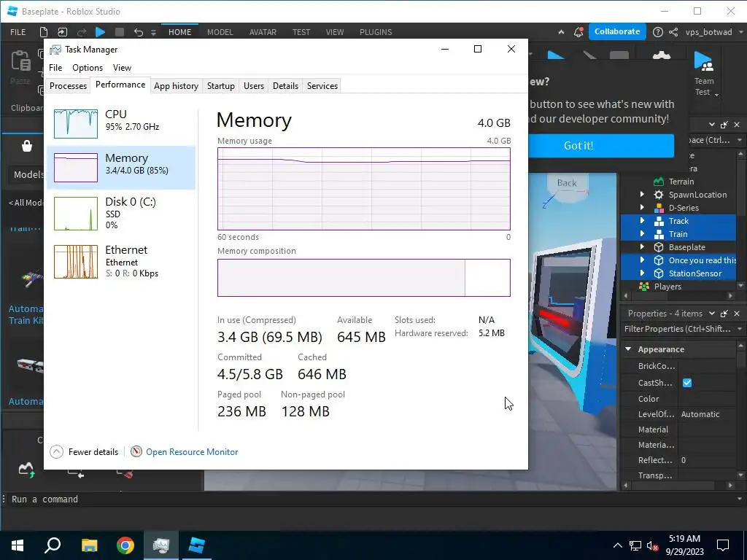Screen dimensions: 747x560
Task: Click the LevelOfDetail Automatic value
Action: 700,414
